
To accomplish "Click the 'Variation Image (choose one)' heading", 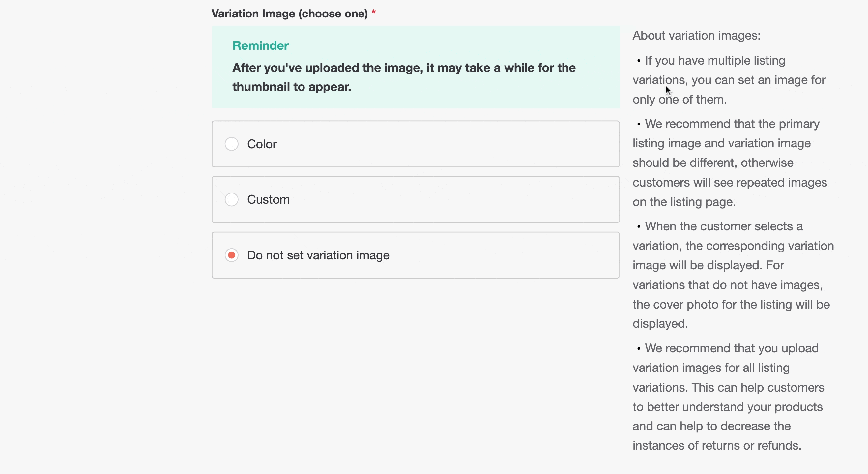I will click(x=289, y=14).
